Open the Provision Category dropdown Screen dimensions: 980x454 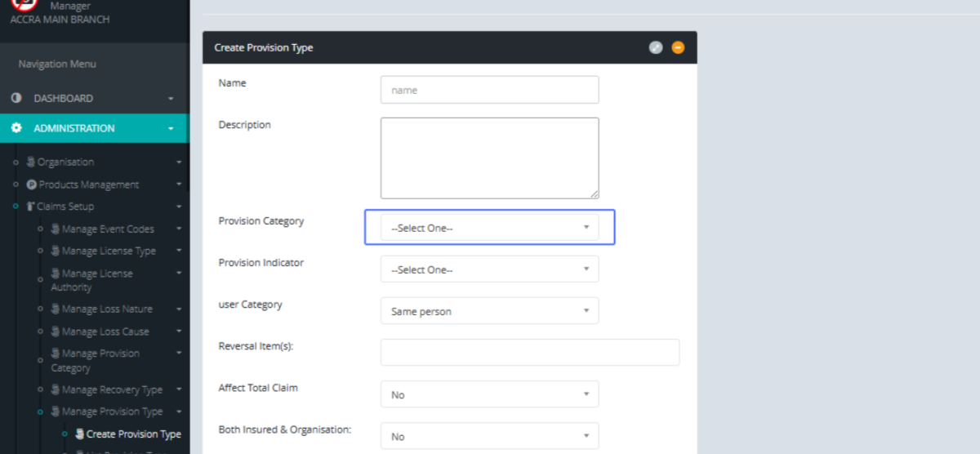[x=489, y=228]
